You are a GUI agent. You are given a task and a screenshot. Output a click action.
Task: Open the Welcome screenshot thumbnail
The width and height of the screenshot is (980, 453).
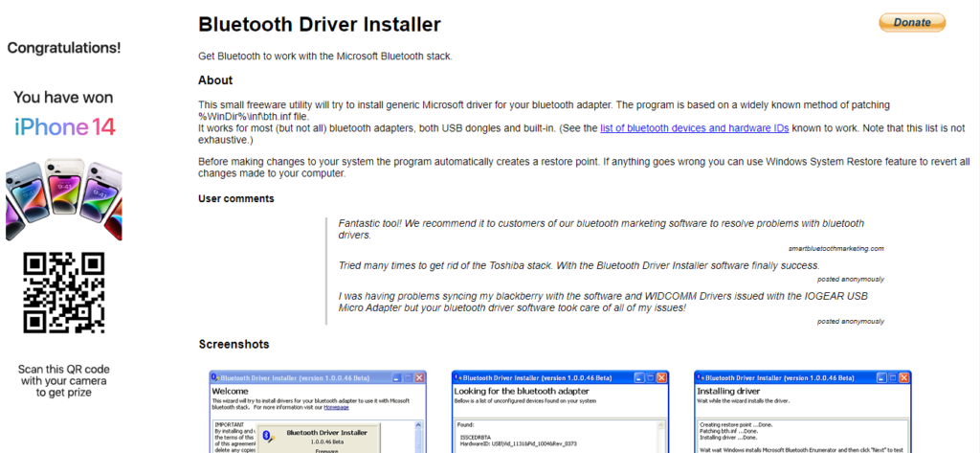pos(318,411)
